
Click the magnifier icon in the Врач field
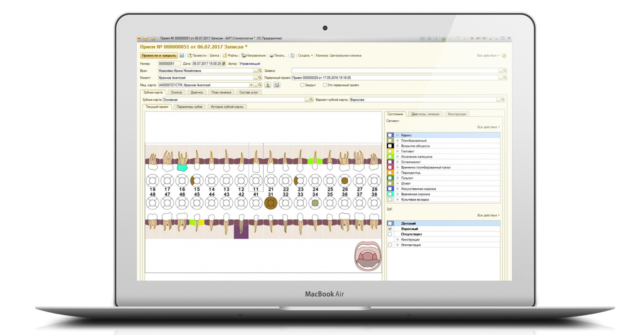click(260, 71)
